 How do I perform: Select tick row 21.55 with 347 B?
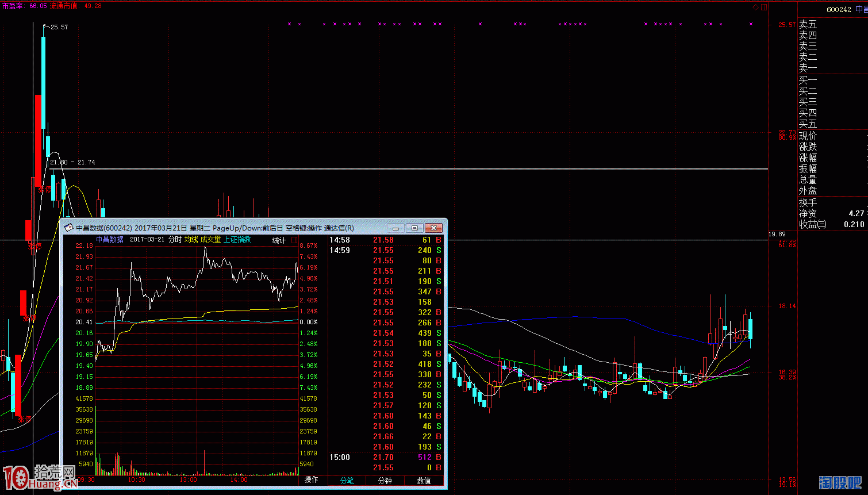[x=386, y=292]
